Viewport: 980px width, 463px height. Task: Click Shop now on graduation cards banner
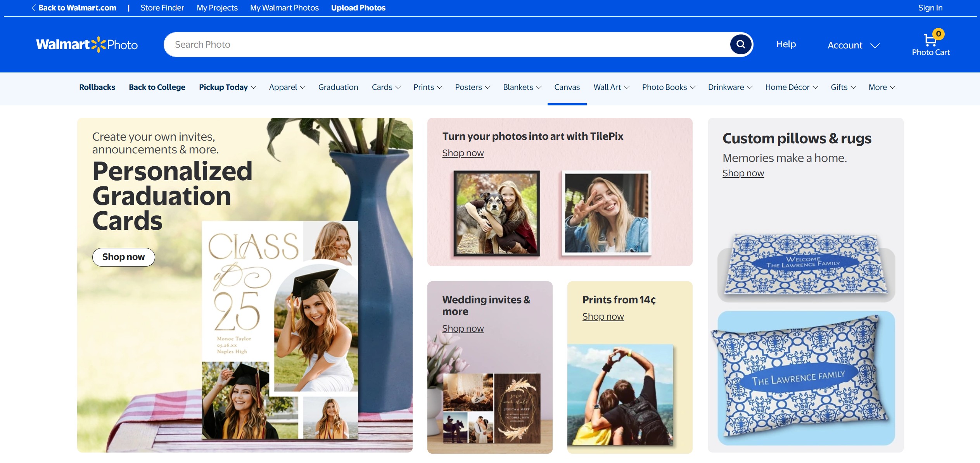click(123, 257)
